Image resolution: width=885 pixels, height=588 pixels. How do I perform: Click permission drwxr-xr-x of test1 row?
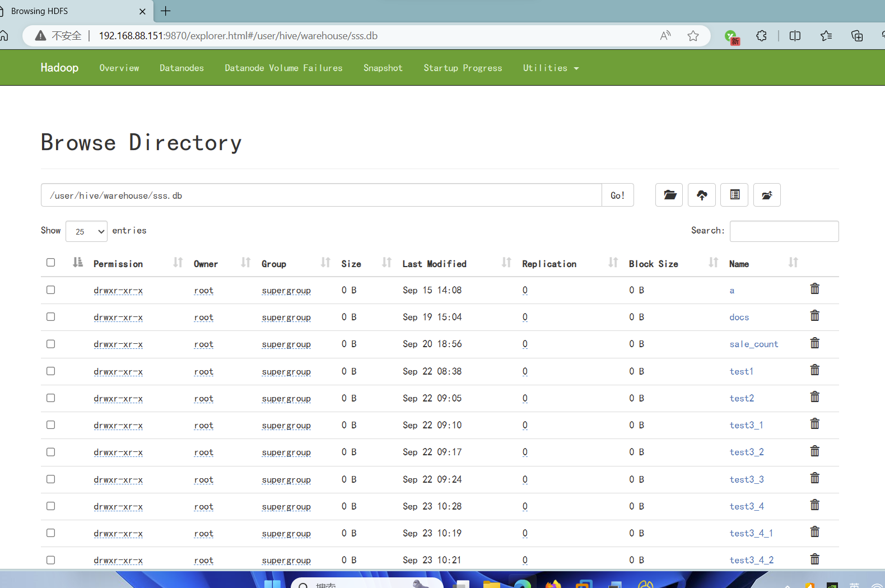coord(118,372)
